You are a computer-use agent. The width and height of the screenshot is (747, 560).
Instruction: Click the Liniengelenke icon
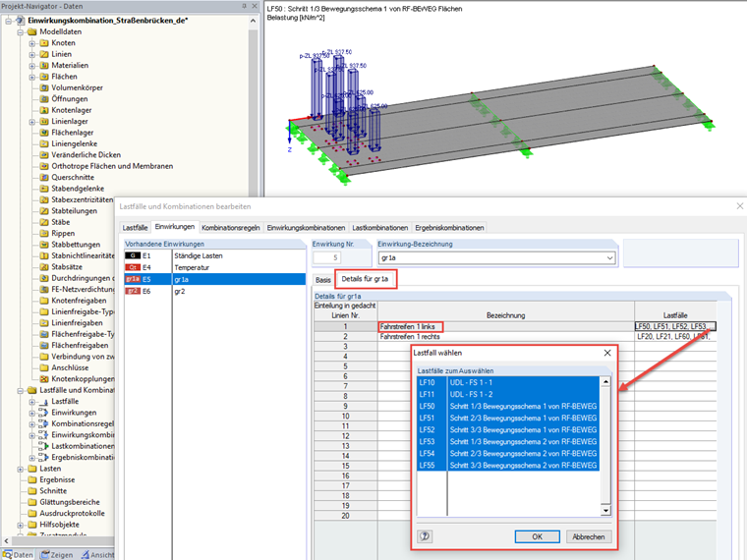[x=44, y=143]
